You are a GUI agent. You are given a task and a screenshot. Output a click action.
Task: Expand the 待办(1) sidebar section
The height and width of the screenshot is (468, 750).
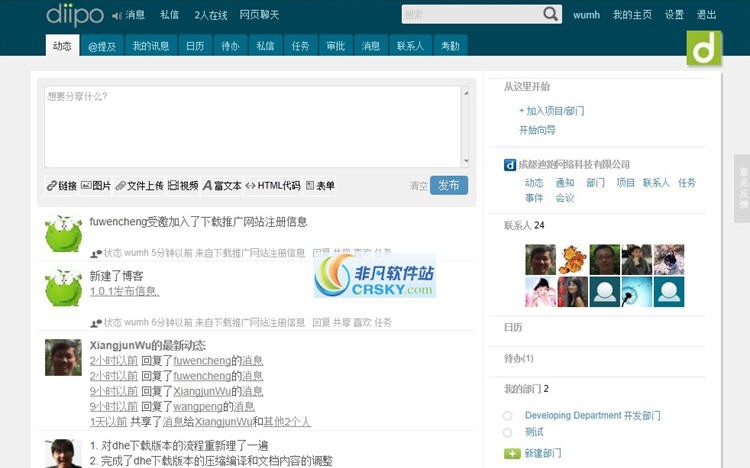[x=518, y=358]
